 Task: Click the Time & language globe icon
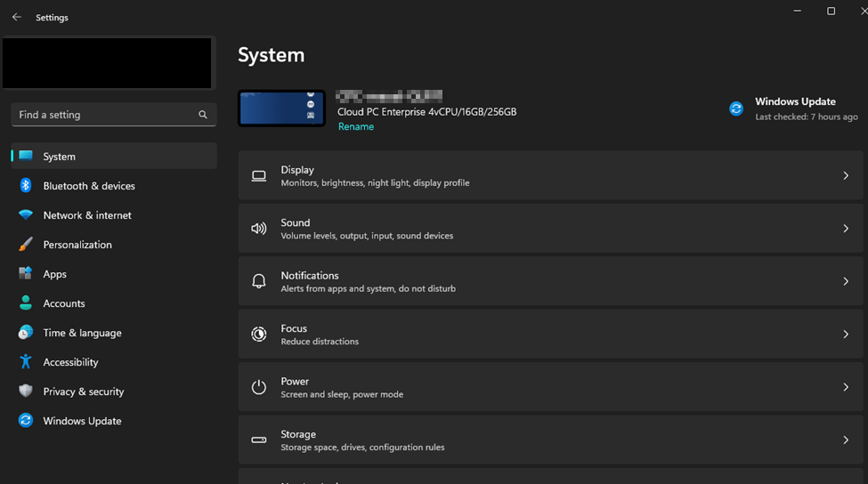(x=26, y=333)
